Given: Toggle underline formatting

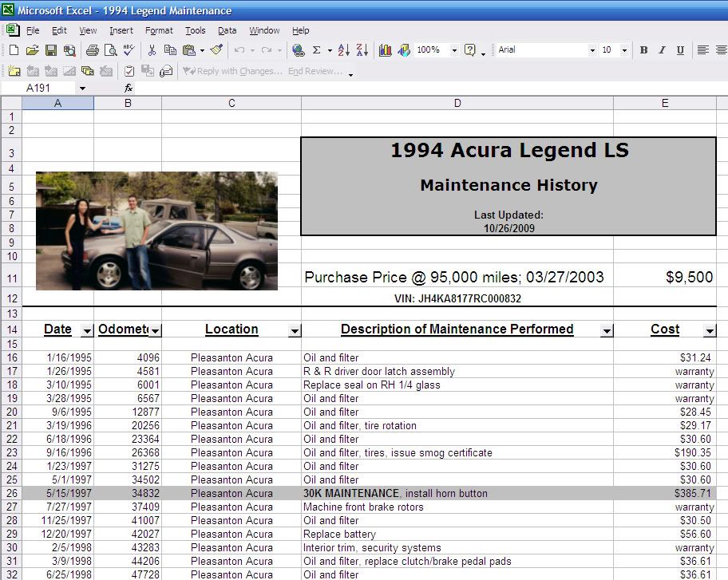Looking at the screenshot, I should tap(680, 50).
